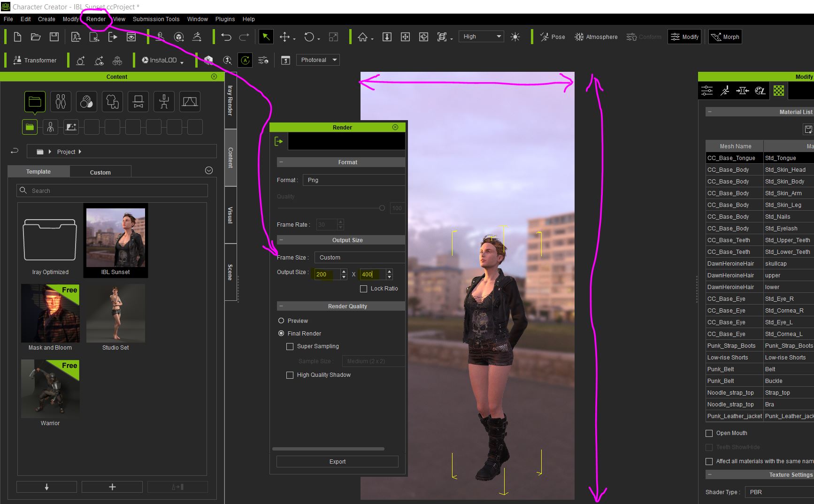This screenshot has height=504, width=814.
Task: Collapse the Render Quality section
Action: [281, 306]
